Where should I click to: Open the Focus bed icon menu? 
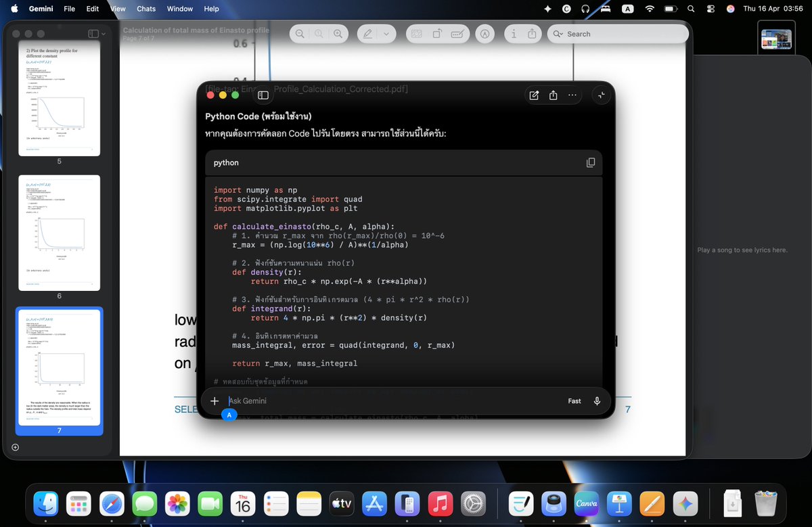pos(606,9)
